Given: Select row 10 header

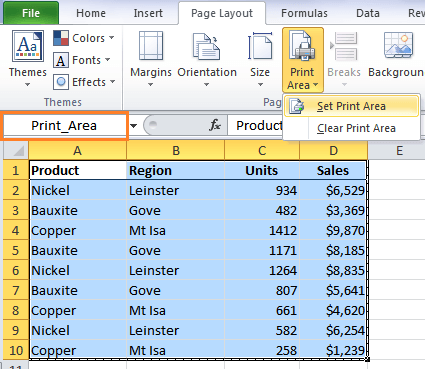Looking at the screenshot, I should pyautogui.click(x=16, y=350).
